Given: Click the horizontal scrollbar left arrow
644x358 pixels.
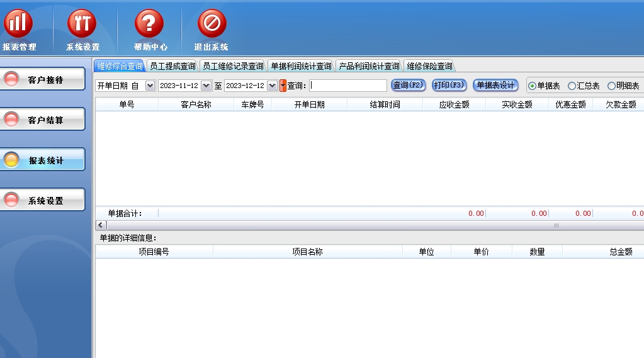Looking at the screenshot, I should point(101,225).
